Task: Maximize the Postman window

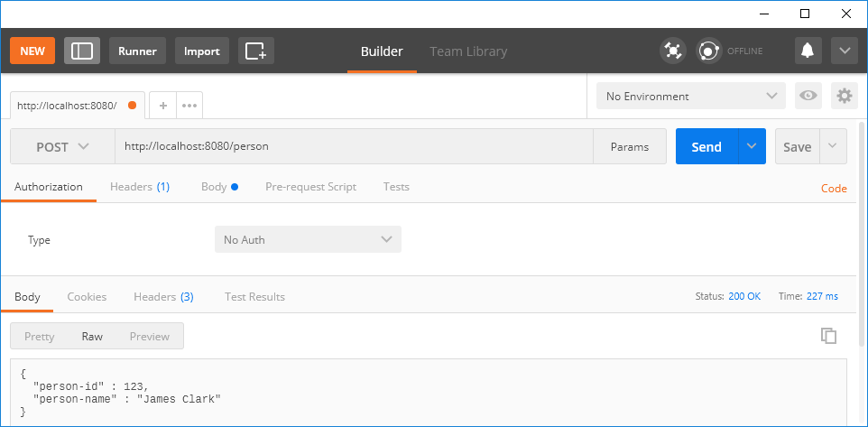Action: click(806, 14)
